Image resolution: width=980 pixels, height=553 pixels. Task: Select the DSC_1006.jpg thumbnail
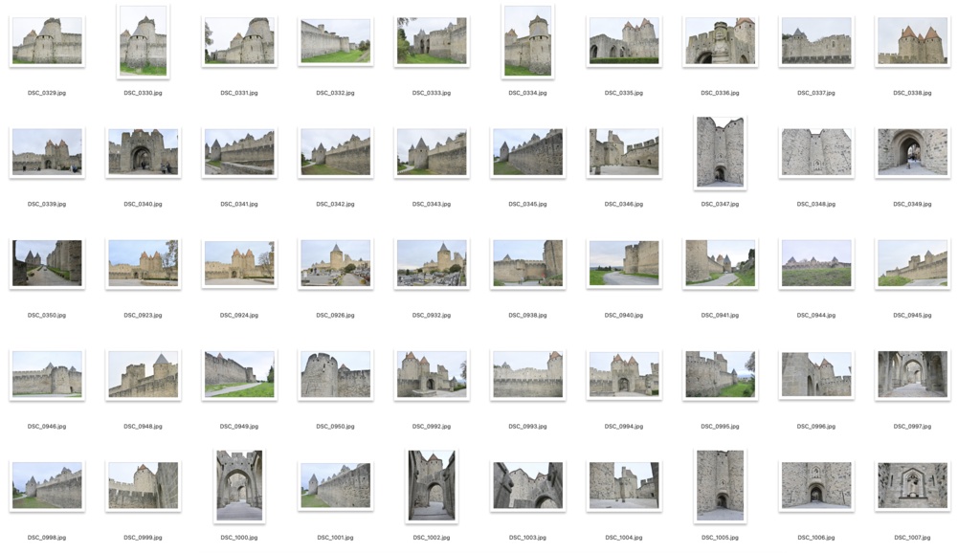pos(816,485)
